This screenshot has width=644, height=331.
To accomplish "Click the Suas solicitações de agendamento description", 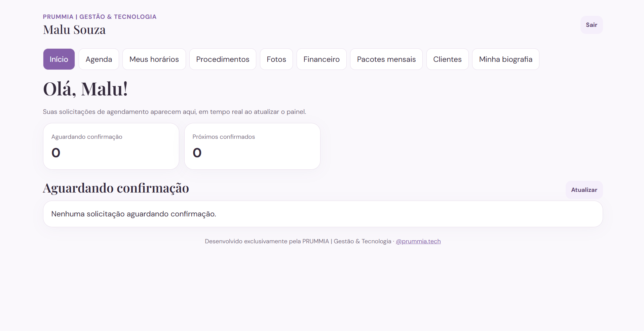I will click(x=175, y=112).
